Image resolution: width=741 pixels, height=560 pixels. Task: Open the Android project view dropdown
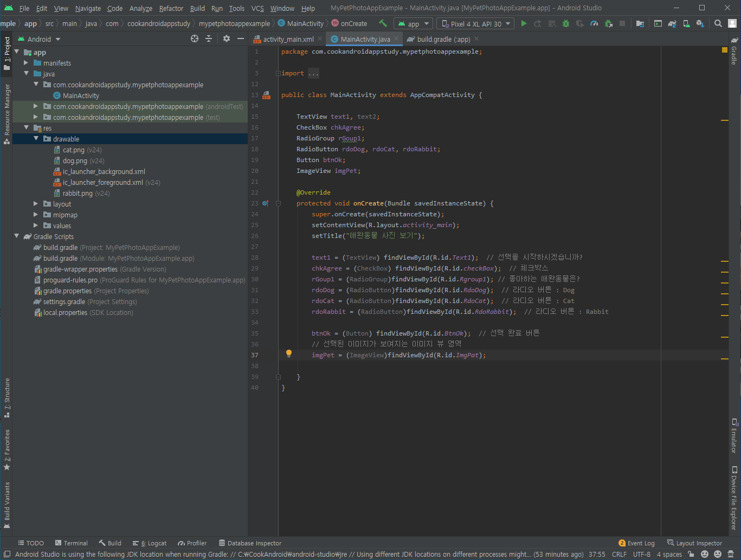39,39
